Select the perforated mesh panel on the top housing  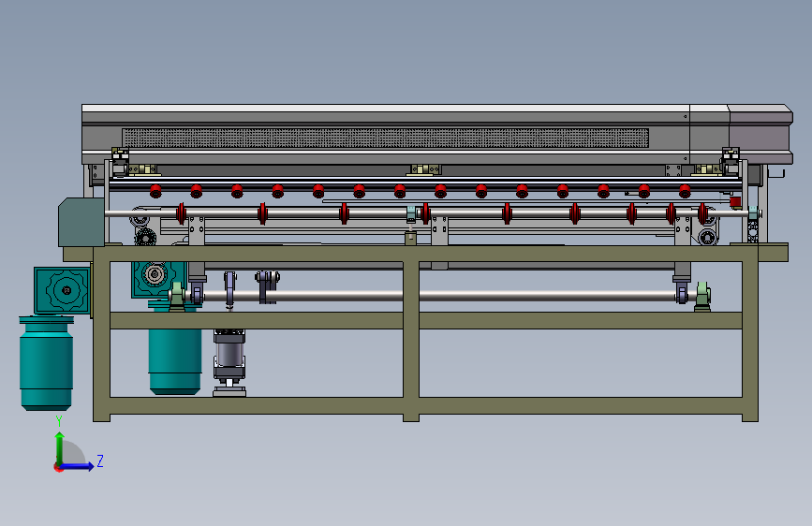pyautogui.click(x=385, y=139)
